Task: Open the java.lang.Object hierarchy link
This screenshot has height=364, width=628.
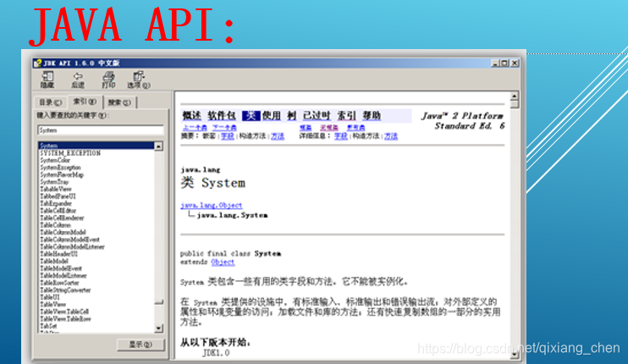Action: click(x=211, y=205)
